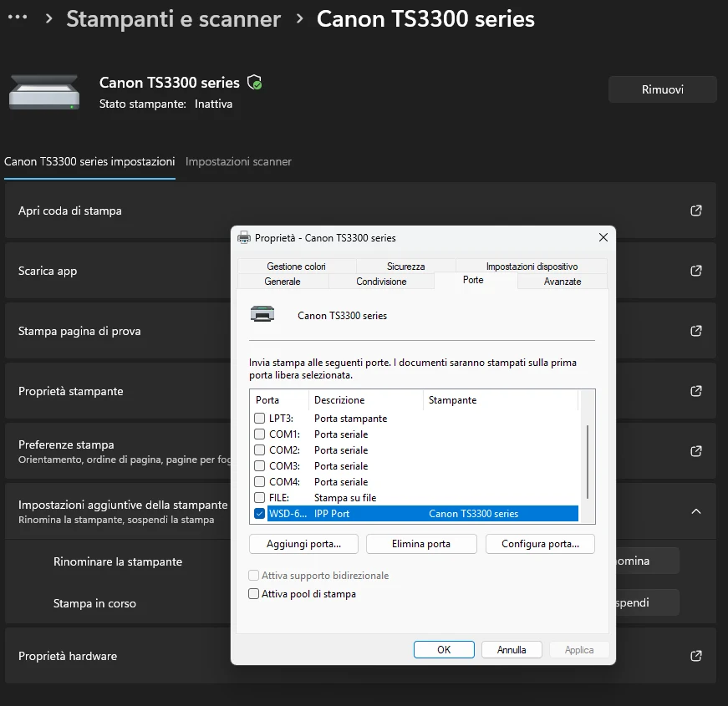
Task: Open breadcrumb overflow three-dots menu
Action: [18, 18]
